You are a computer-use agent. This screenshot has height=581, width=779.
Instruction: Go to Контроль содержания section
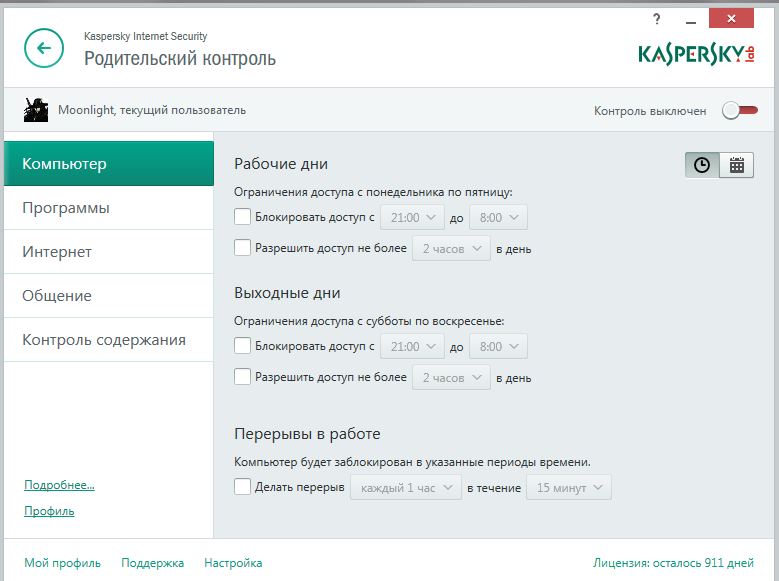click(x=104, y=340)
